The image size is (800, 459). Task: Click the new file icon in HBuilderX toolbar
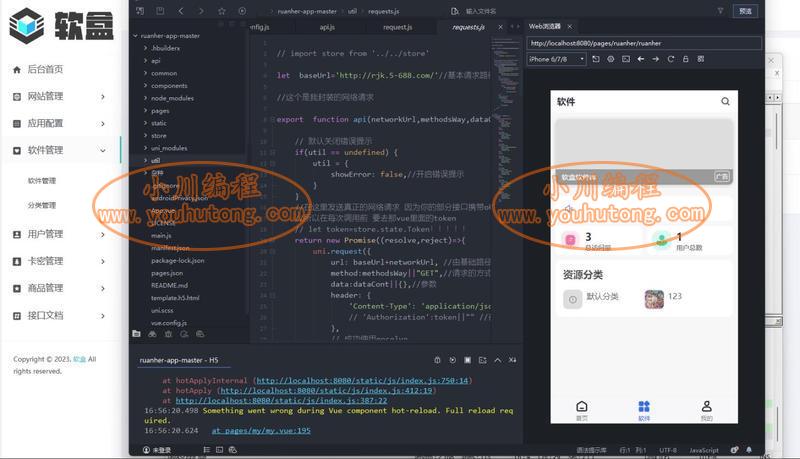click(140, 11)
